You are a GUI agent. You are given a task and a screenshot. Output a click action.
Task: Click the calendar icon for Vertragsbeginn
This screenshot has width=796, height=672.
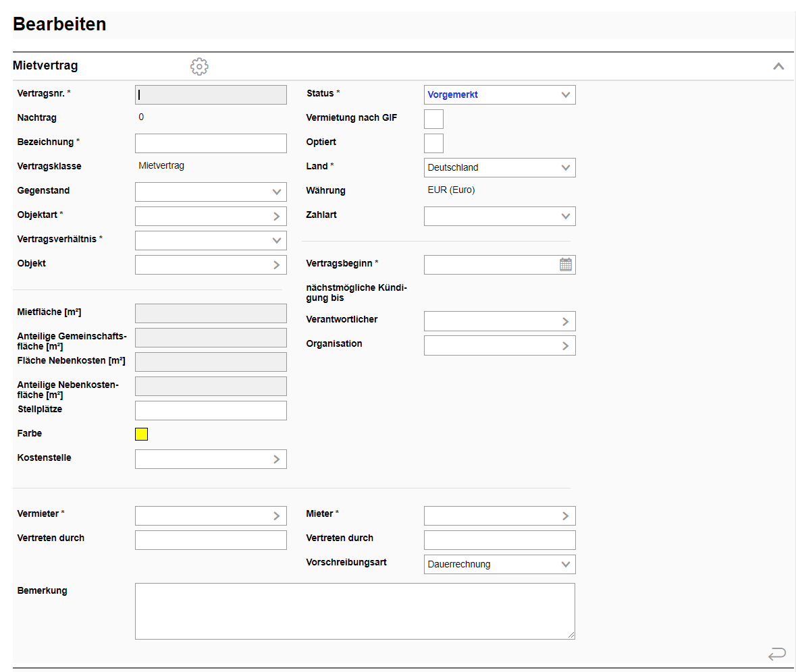tap(565, 264)
